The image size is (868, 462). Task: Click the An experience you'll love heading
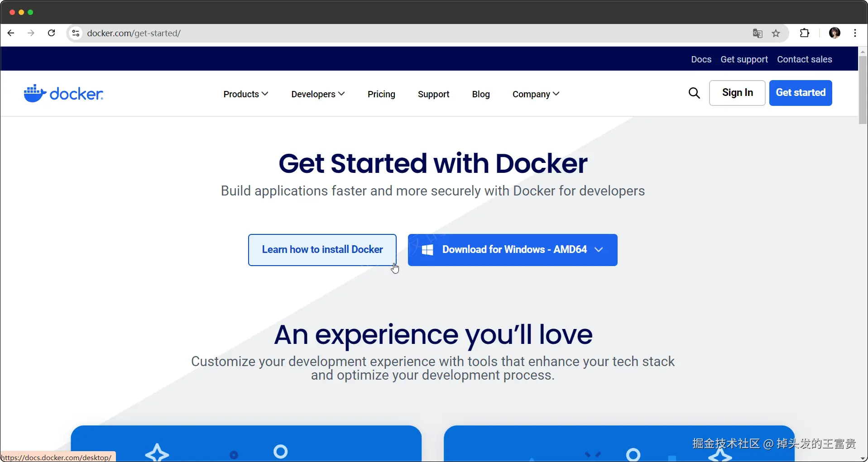pos(433,335)
